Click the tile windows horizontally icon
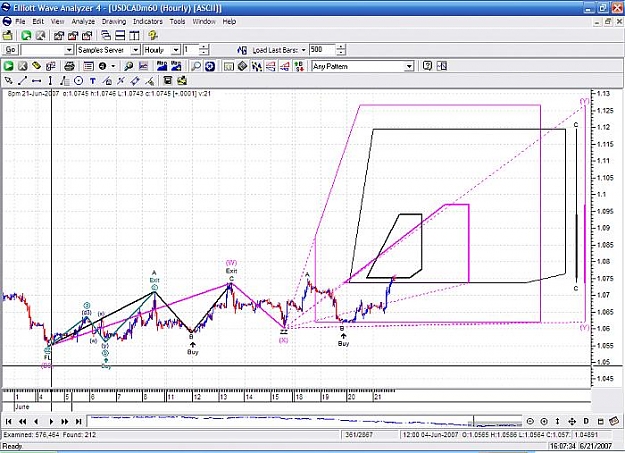625x453 pixels. point(120,35)
